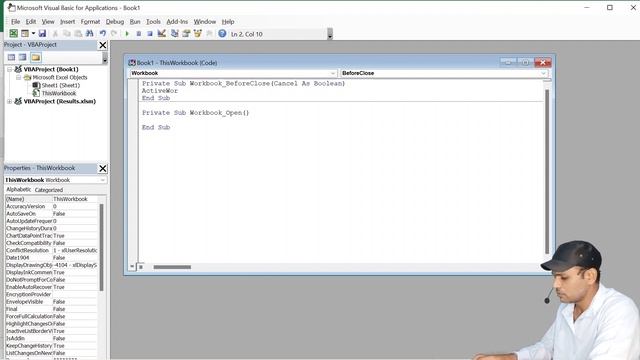Click the Insert UserForm toolbar icon

point(25,34)
